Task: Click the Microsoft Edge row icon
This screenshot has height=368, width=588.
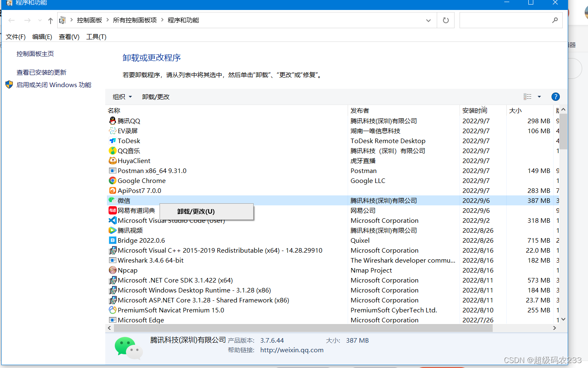Action: pos(112,320)
